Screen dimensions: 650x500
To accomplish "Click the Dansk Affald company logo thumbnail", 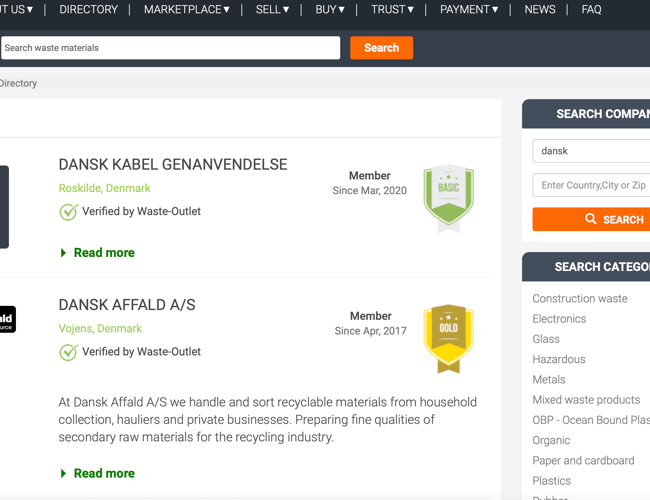I will [x=7, y=319].
